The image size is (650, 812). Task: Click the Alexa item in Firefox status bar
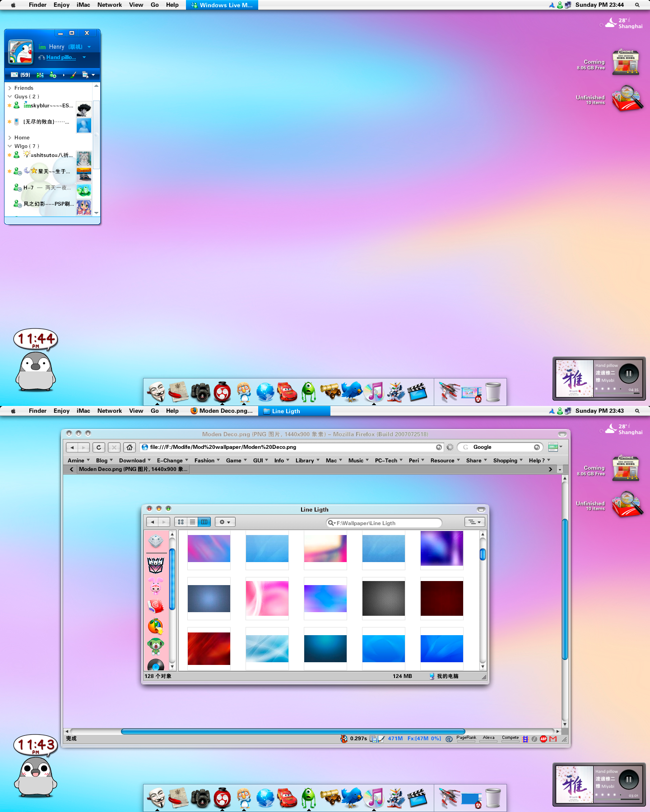coord(489,738)
